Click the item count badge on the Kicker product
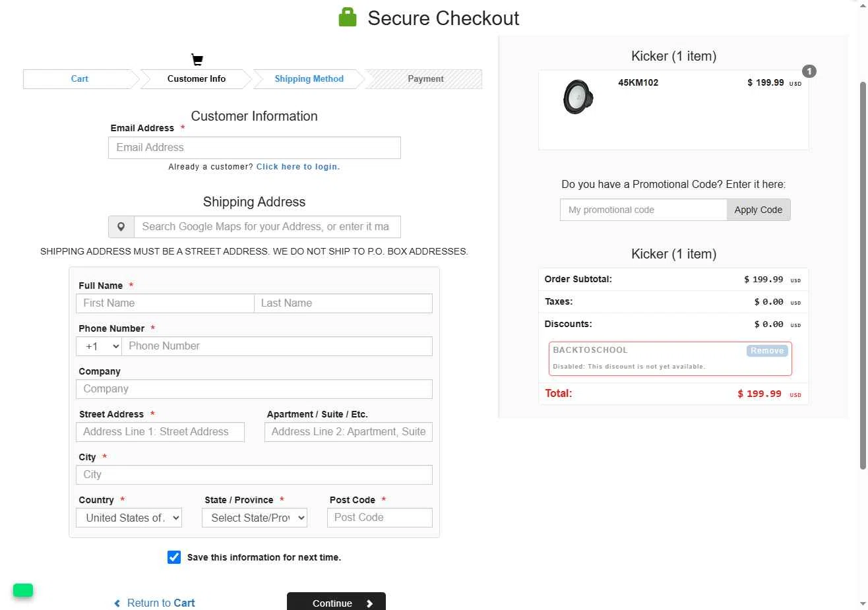This screenshot has height=610, width=868. point(809,71)
